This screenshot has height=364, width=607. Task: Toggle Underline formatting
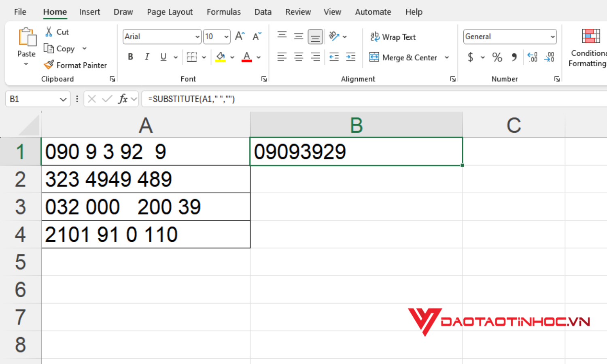point(163,57)
